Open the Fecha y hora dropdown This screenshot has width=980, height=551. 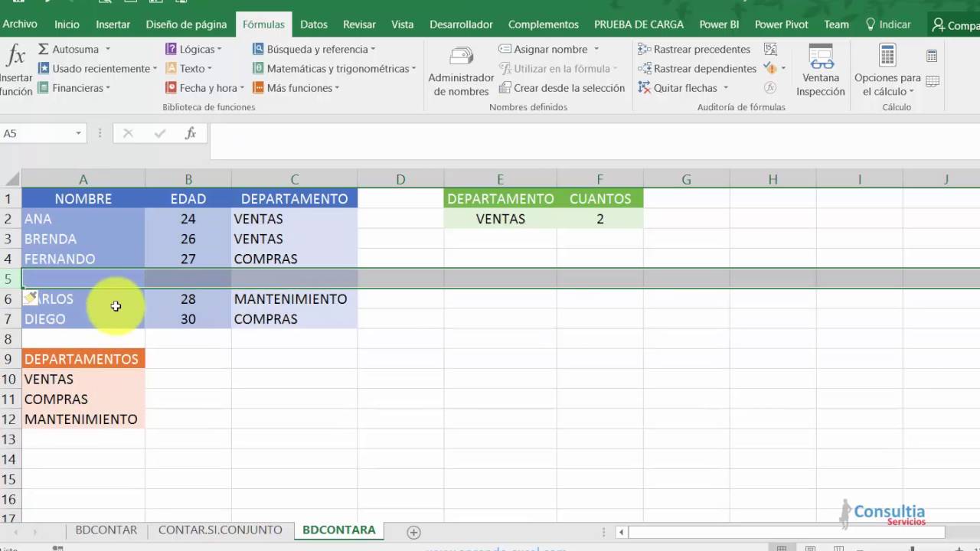click(204, 88)
